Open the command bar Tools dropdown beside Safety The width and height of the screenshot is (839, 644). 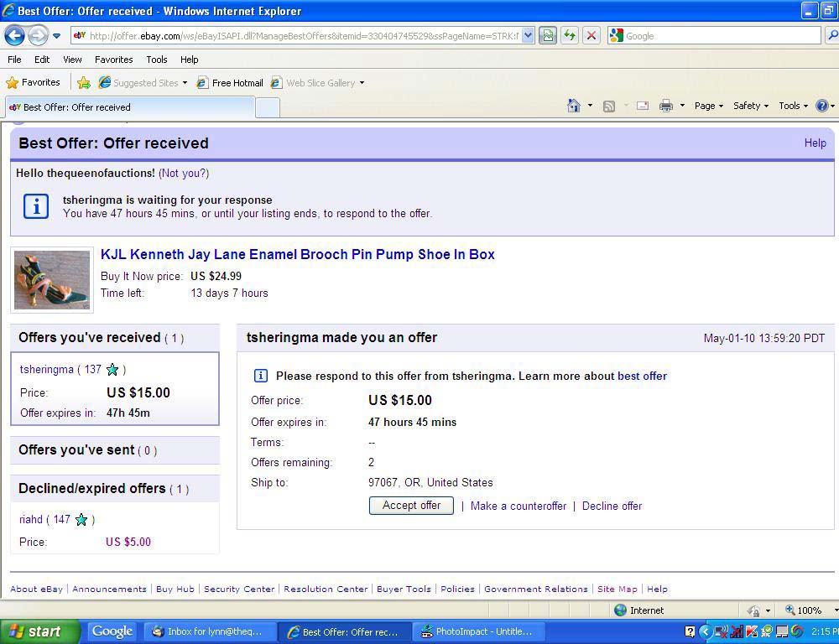pyautogui.click(x=793, y=106)
